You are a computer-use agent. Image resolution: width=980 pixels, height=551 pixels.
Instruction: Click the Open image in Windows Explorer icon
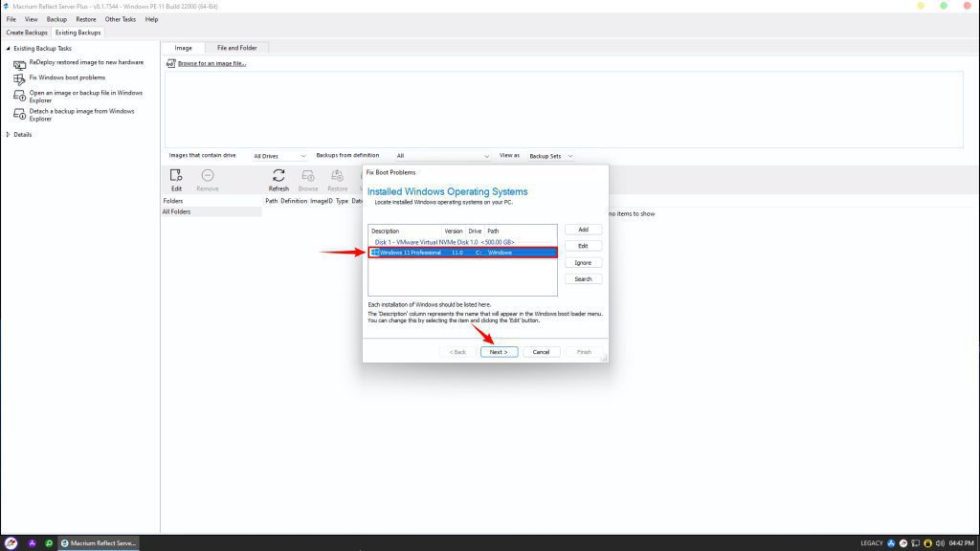(19, 96)
